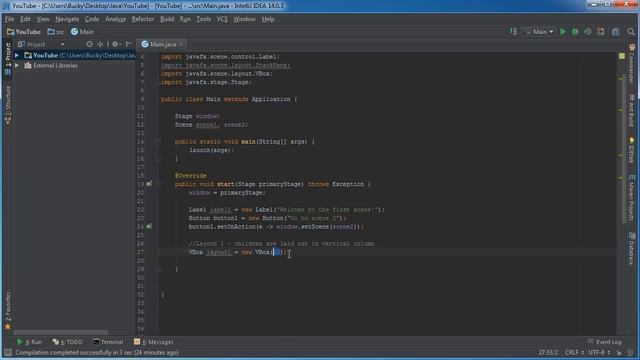The width and height of the screenshot is (640, 360).
Task: Open the Refactor menu
Action: point(143,19)
